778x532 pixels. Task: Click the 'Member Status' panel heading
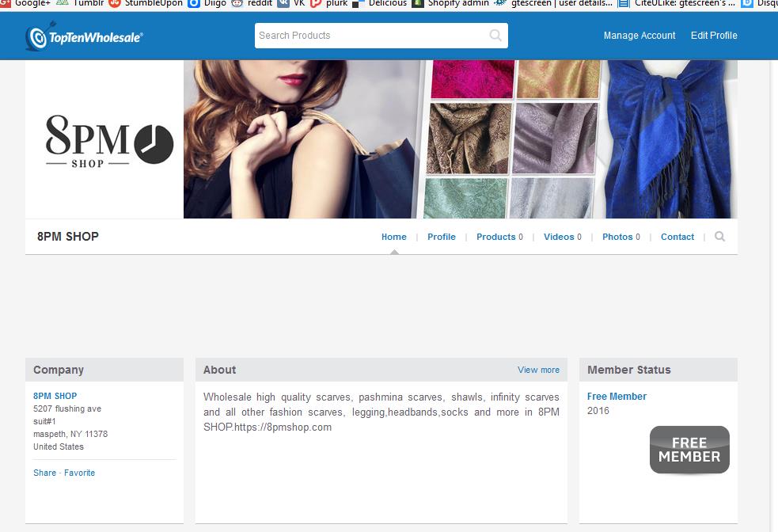[x=628, y=370]
